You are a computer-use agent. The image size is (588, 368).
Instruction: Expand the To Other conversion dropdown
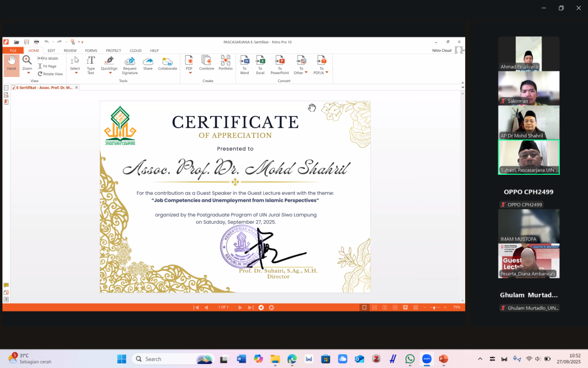coord(306,73)
